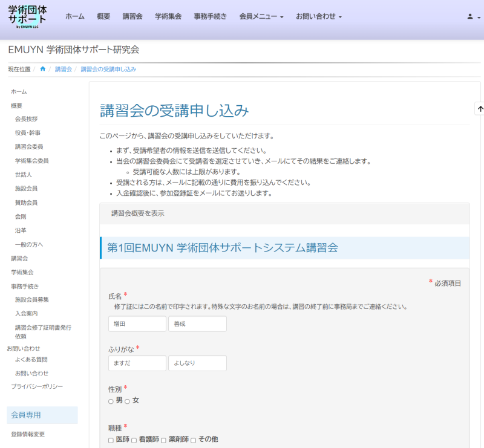Select 登録情報変更 in the member sidebar
This screenshot has height=448, width=484.
click(28, 434)
